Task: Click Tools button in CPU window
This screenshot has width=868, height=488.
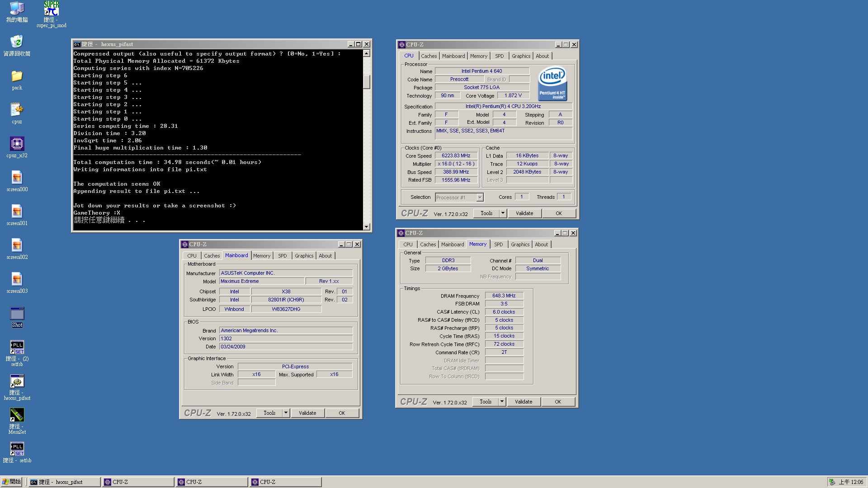Action: click(486, 213)
